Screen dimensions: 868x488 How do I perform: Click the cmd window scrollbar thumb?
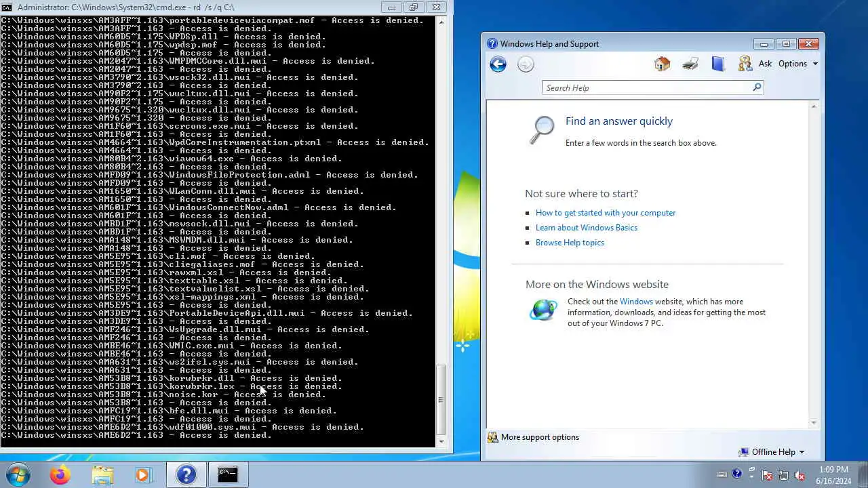coord(441,399)
